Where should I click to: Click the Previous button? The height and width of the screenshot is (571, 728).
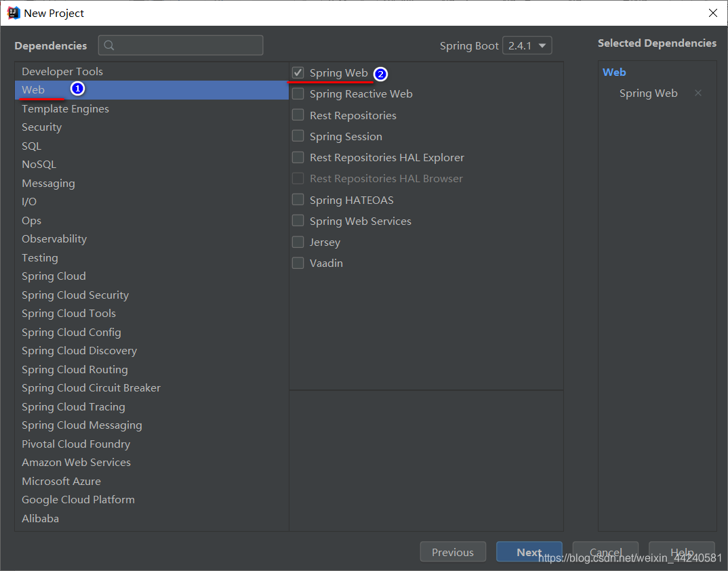[453, 552]
